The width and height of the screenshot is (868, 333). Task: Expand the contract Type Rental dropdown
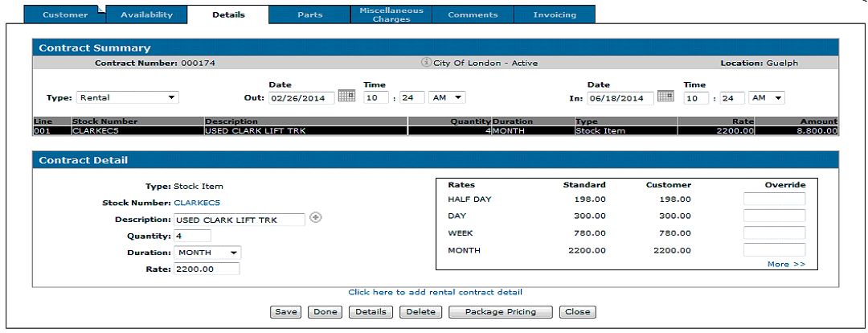[x=127, y=98]
